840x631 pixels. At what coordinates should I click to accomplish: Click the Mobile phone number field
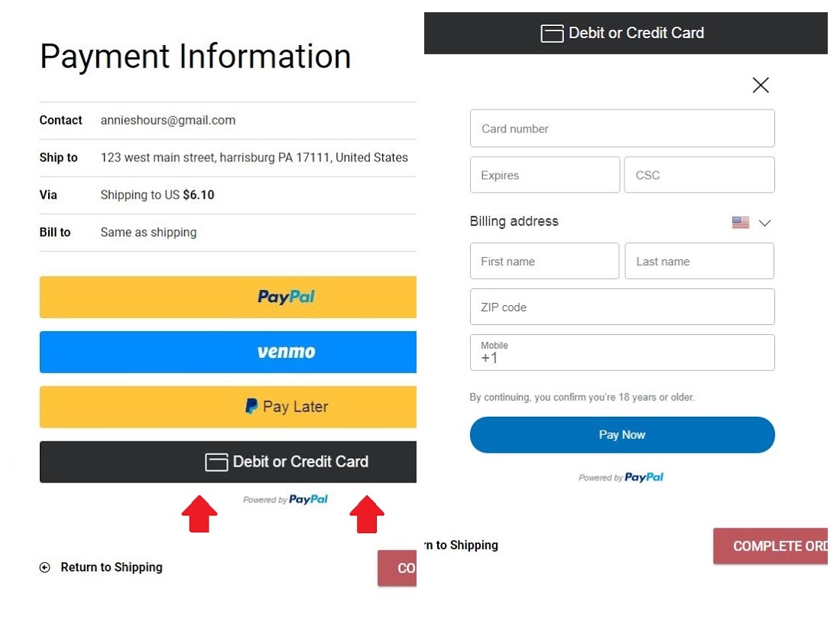[622, 353]
